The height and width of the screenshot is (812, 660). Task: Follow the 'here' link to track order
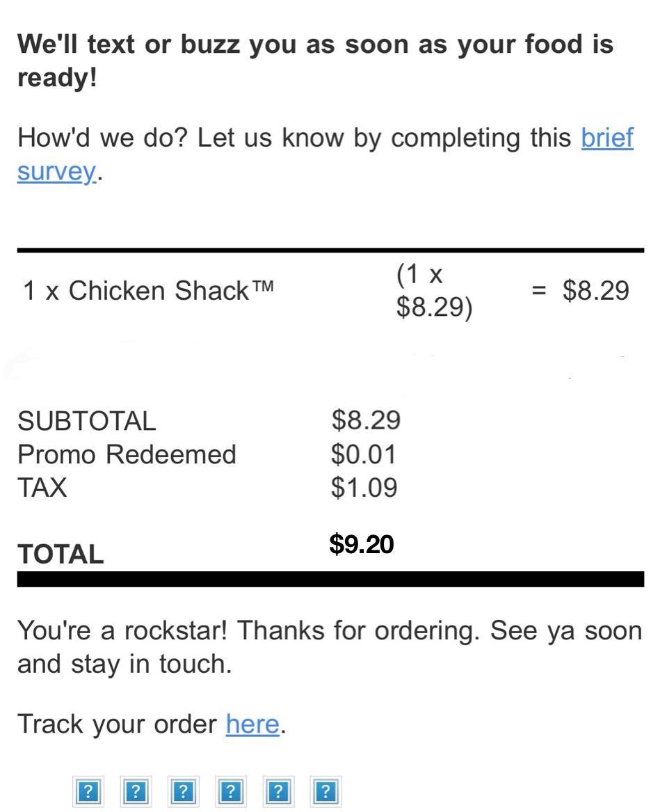click(252, 724)
